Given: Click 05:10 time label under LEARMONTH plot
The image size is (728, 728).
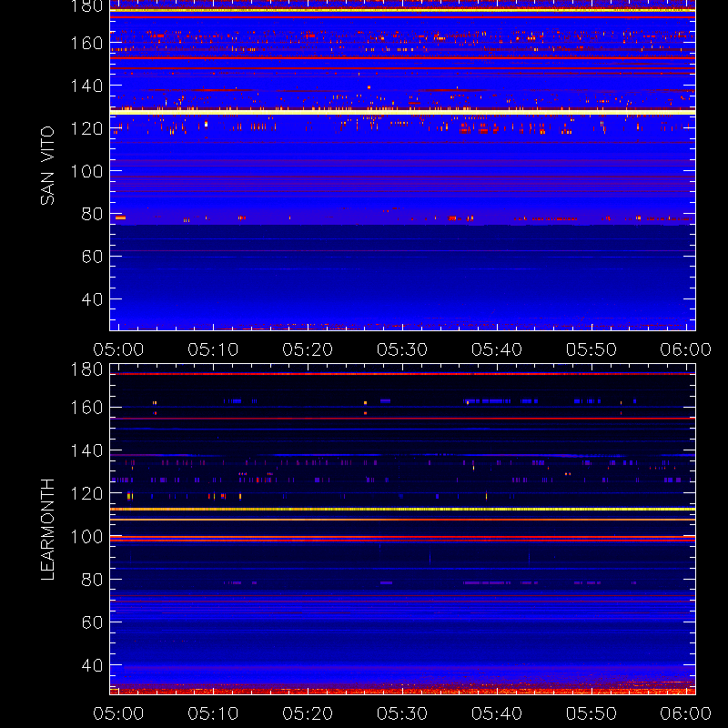Looking at the screenshot, I should pyautogui.click(x=213, y=713).
